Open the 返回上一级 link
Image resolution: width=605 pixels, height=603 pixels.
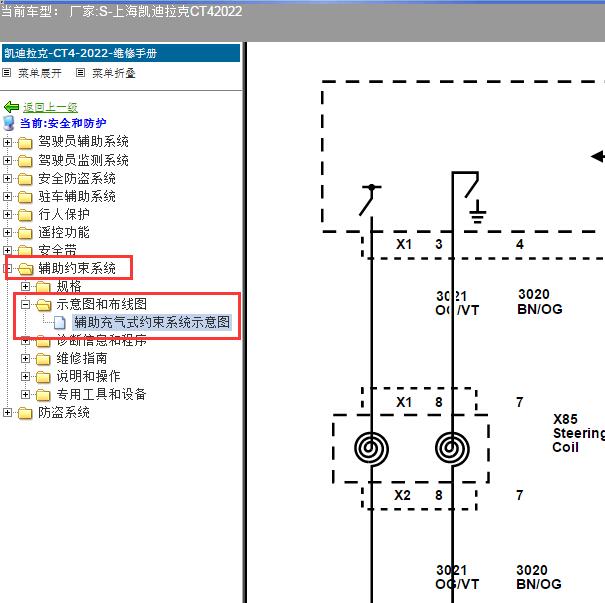point(50,107)
